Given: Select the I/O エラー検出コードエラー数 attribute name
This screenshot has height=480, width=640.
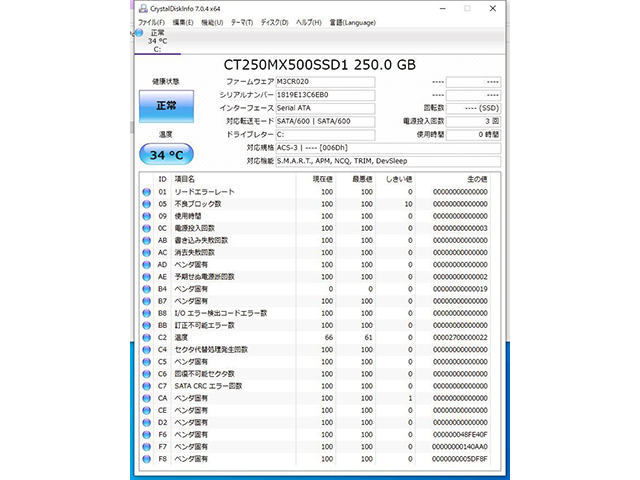Looking at the screenshot, I should click(x=221, y=313).
